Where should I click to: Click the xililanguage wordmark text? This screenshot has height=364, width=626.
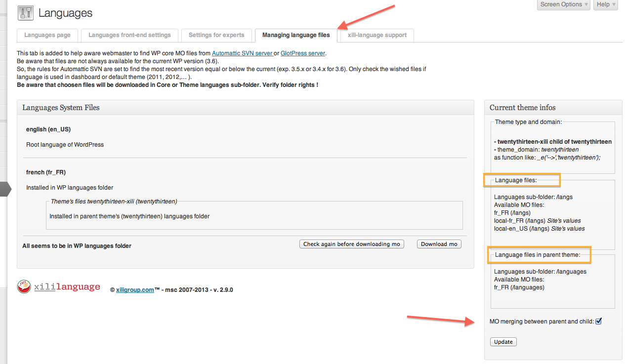[x=67, y=286]
